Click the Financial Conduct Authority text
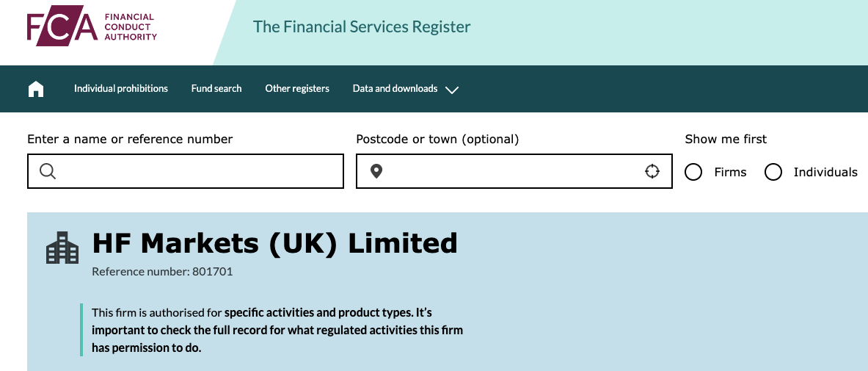This screenshot has height=371, width=868. pos(131,26)
